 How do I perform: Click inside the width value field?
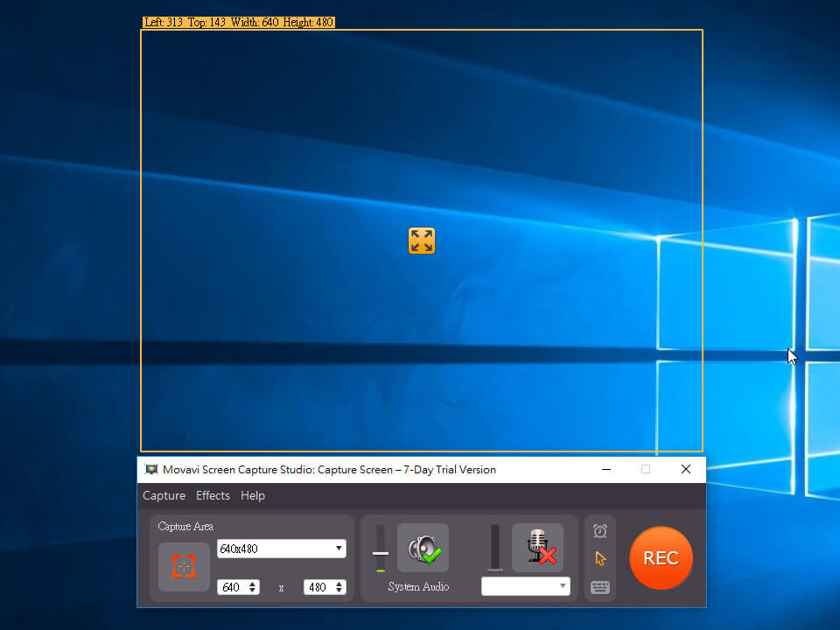coord(232,587)
